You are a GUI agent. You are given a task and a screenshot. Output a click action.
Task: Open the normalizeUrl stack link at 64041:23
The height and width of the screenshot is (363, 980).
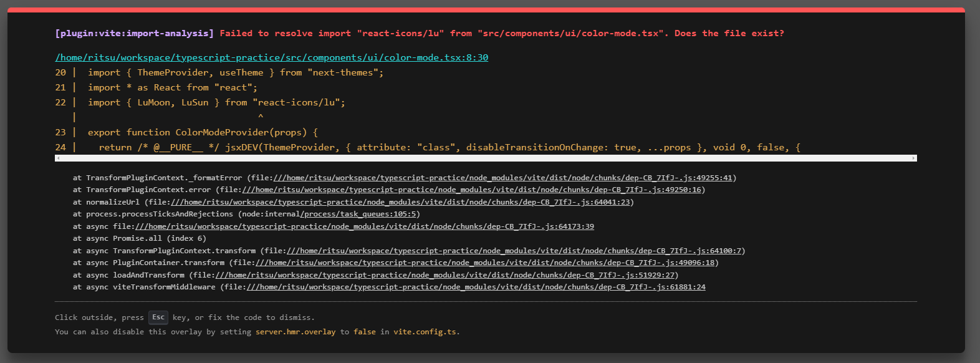[x=401, y=202]
